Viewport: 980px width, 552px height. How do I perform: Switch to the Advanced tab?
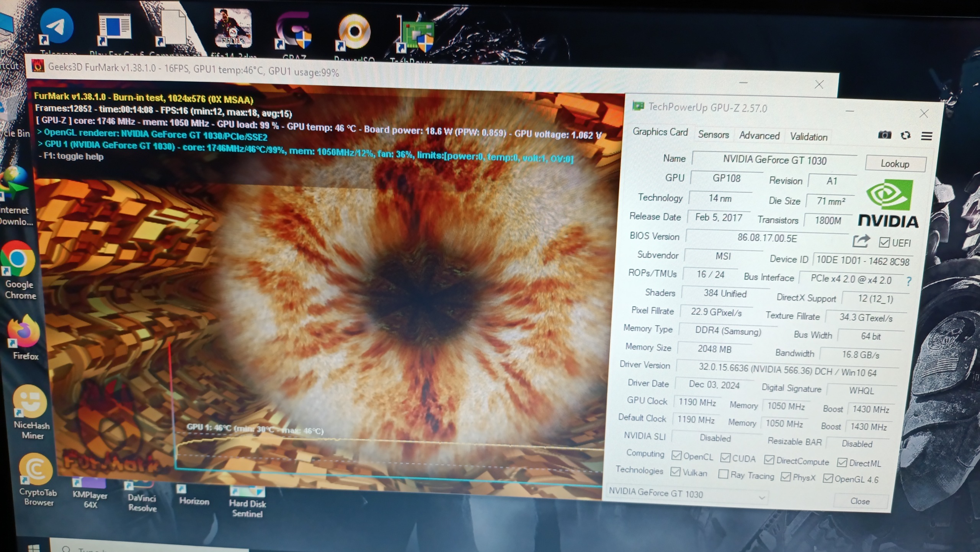[759, 136]
